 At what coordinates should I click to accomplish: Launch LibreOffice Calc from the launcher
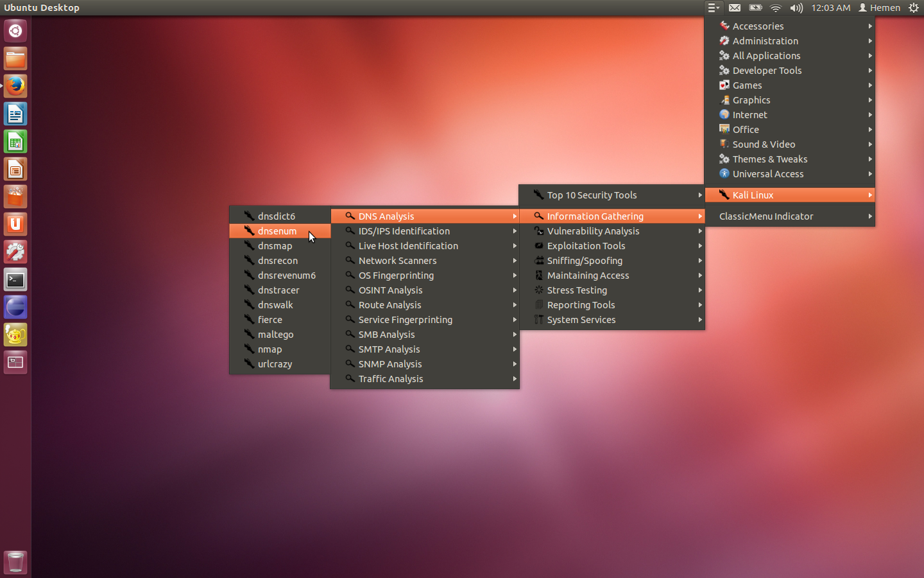pyautogui.click(x=15, y=141)
